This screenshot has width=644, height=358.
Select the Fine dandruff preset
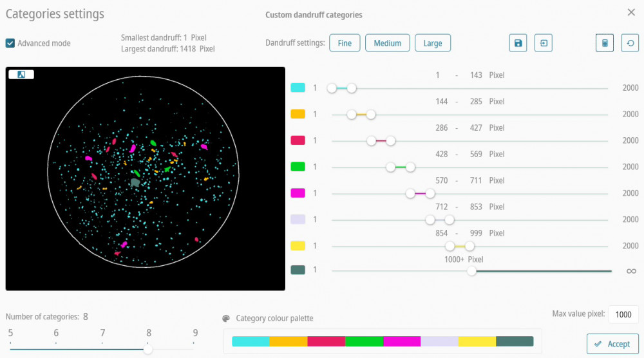click(x=345, y=43)
